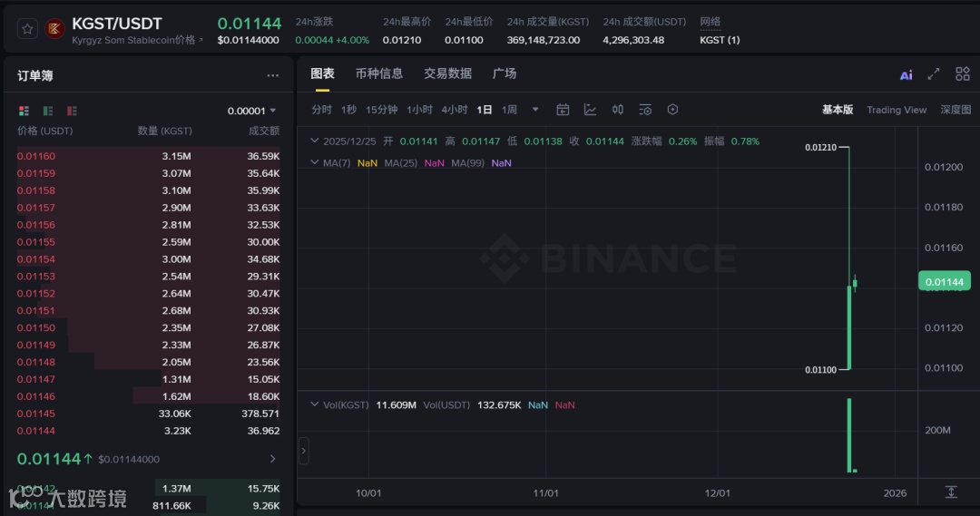Open the calendar date picker icon

coord(563,110)
